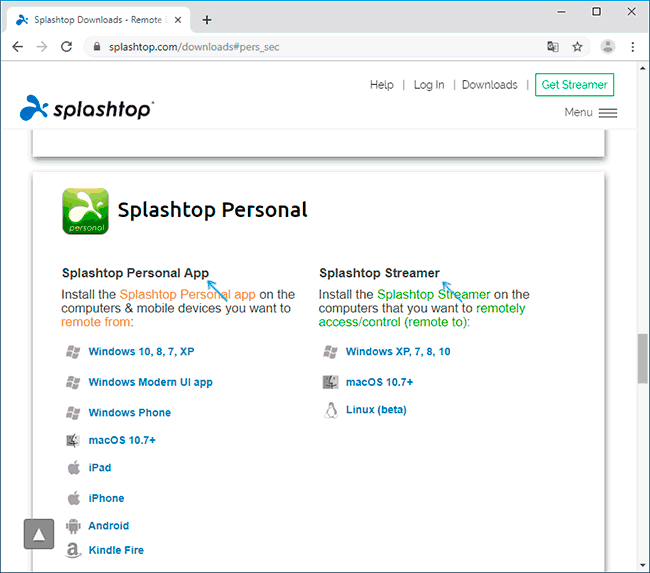The width and height of the screenshot is (650, 573).
Task: Maximize the browser window
Action: tap(596, 12)
